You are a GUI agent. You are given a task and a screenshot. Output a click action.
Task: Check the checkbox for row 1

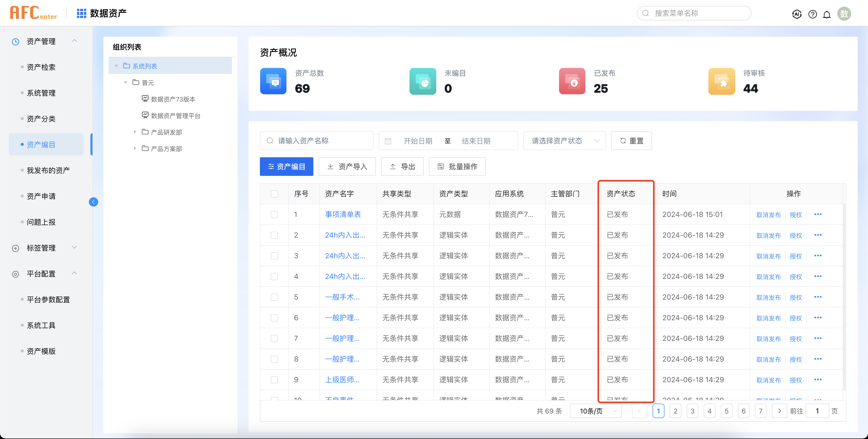point(274,215)
